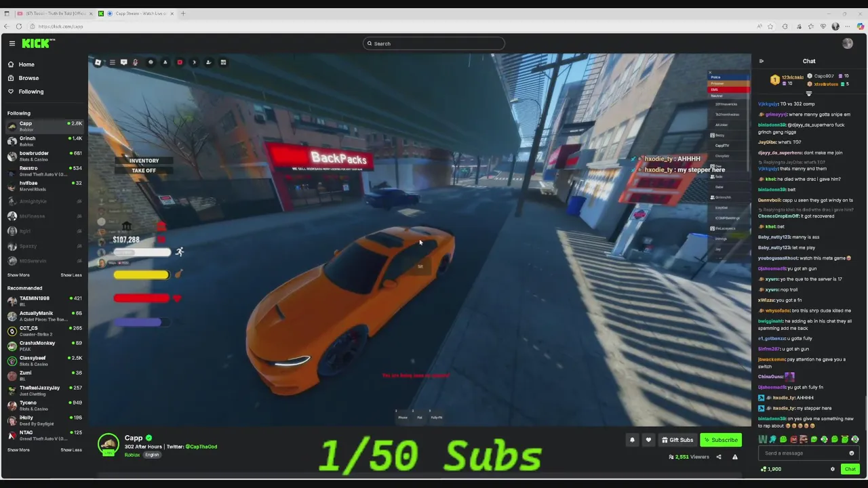Open Zumi recommended channel

(x=44, y=375)
